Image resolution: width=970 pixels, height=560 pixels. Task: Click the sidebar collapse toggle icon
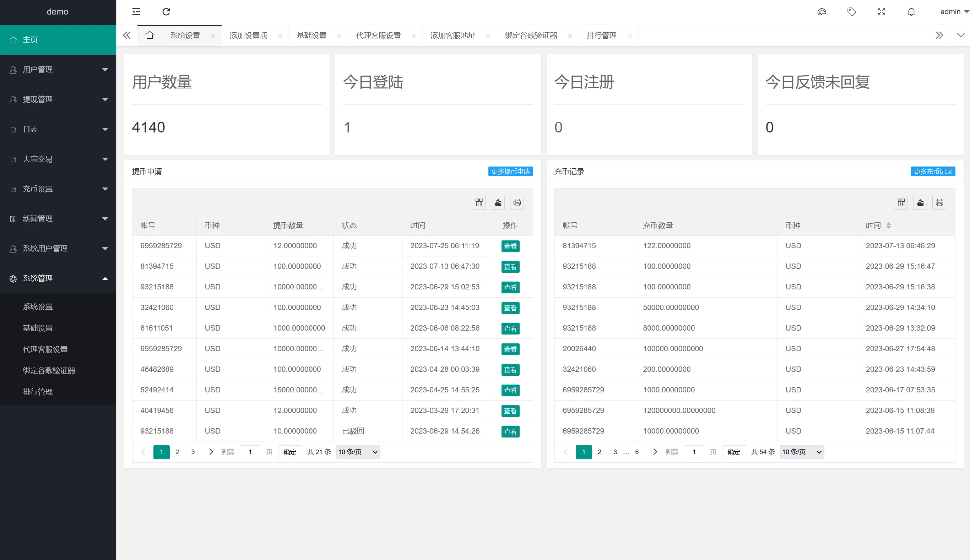[136, 11]
